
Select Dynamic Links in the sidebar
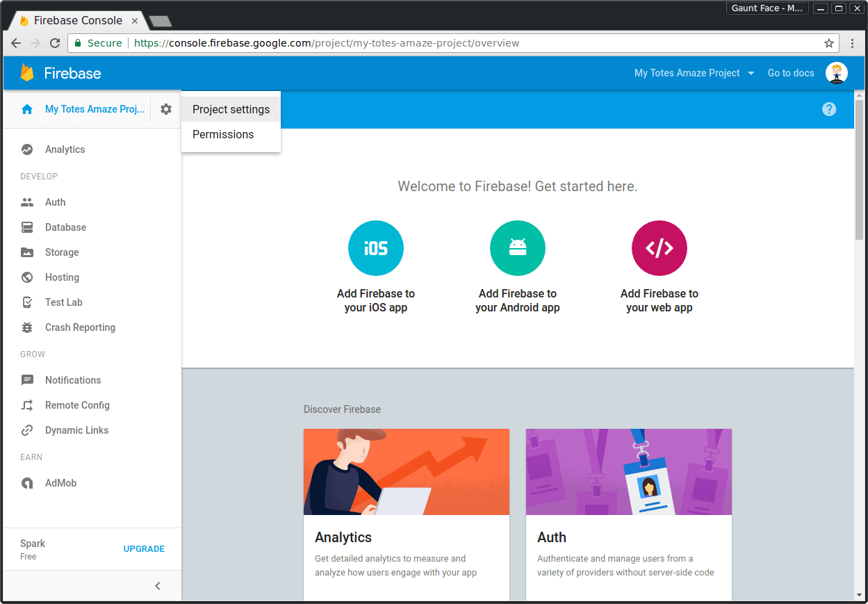(x=76, y=430)
